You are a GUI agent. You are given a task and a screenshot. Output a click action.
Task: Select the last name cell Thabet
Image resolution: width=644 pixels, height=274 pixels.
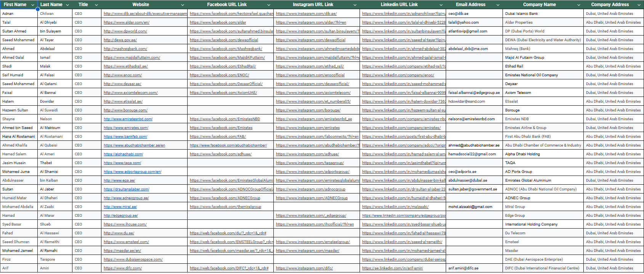(55, 163)
